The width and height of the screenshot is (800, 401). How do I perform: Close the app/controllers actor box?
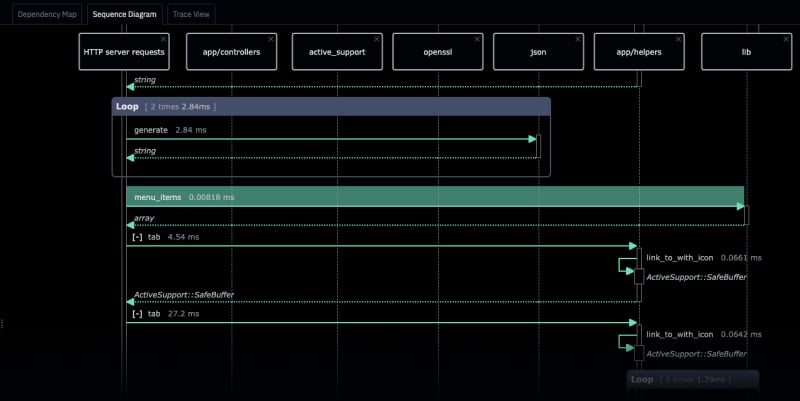271,39
